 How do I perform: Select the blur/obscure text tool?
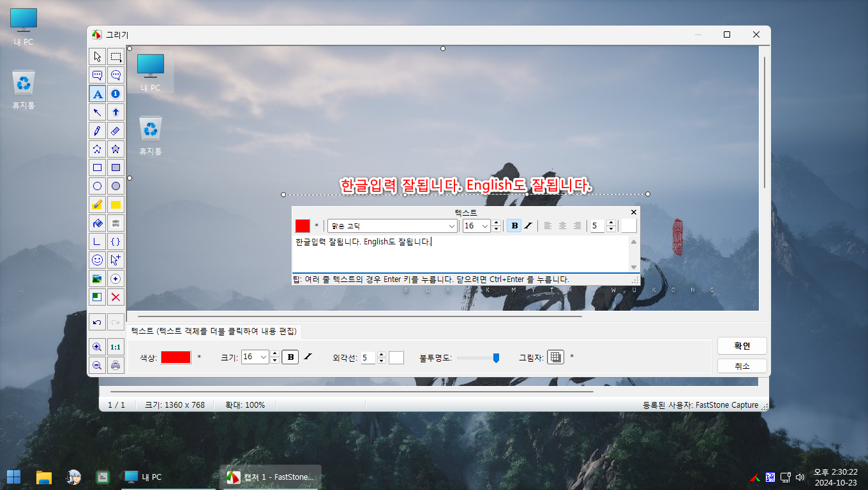point(116,223)
